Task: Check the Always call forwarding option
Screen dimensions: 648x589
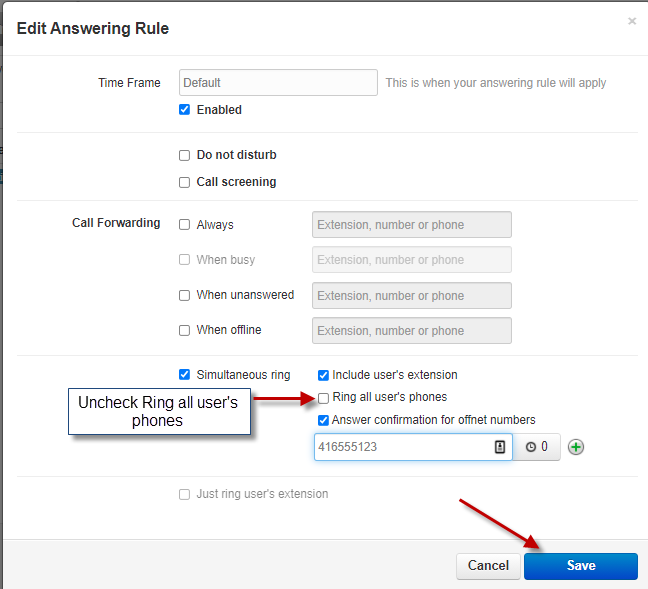Action: tap(184, 225)
